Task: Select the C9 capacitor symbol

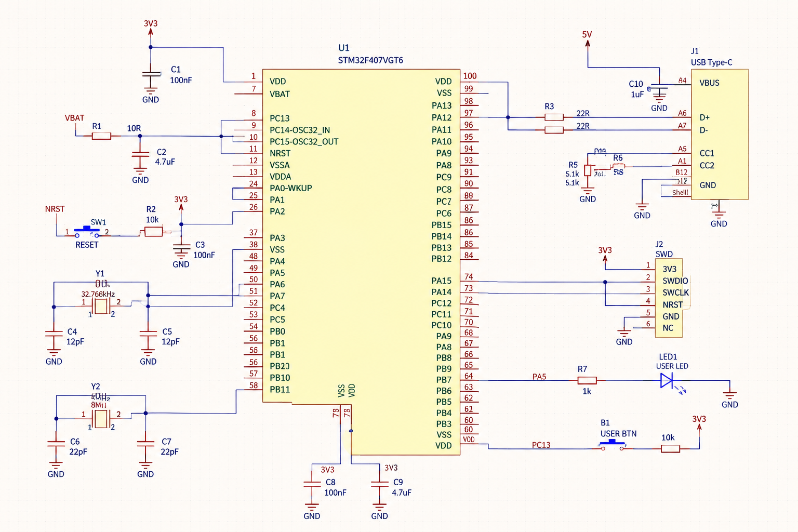Action: [379, 484]
